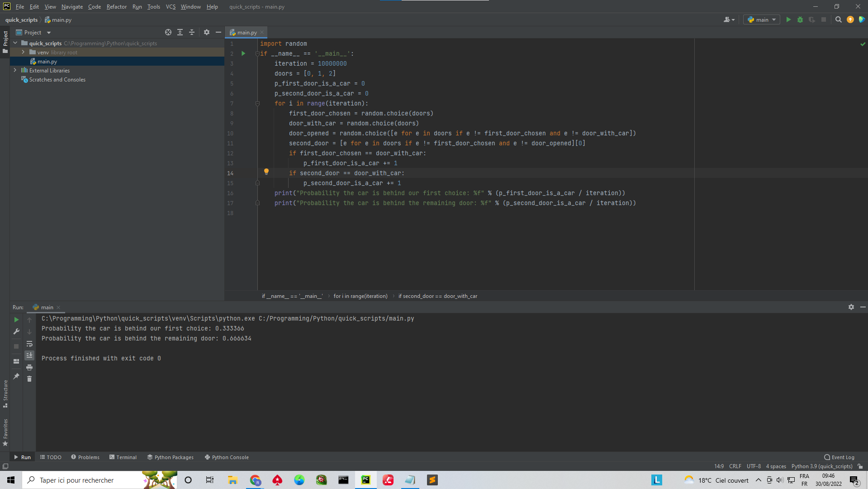Open Search Everywhere magnifier icon
Screen dimensions: 868x489
pyautogui.click(x=838, y=19)
